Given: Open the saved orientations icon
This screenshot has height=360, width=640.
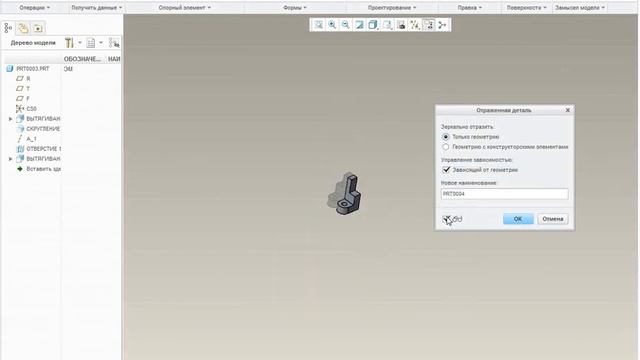Looking at the screenshot, I should (x=387, y=25).
